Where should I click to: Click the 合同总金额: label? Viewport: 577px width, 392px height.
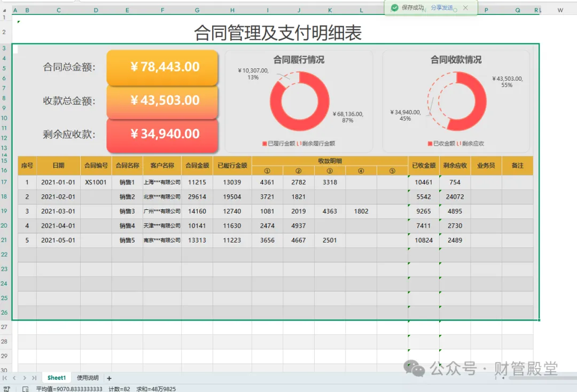tap(69, 67)
